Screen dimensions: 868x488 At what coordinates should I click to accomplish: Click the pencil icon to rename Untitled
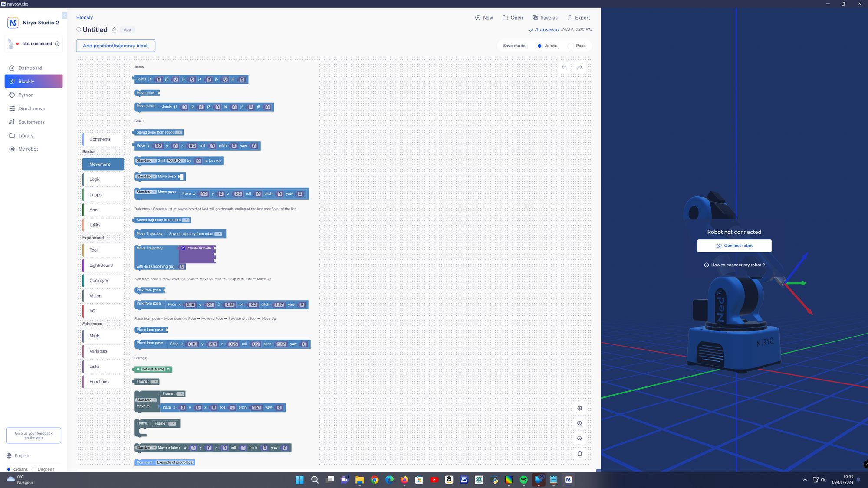click(x=114, y=30)
